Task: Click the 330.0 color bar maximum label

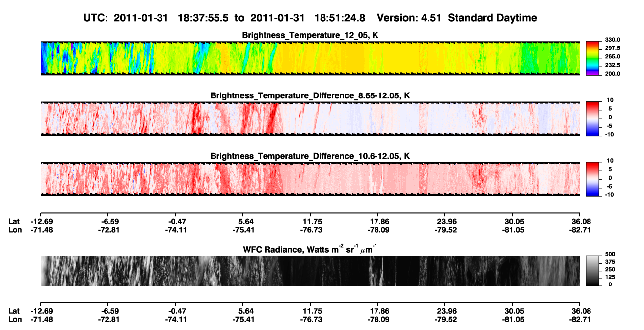Action: 612,40
